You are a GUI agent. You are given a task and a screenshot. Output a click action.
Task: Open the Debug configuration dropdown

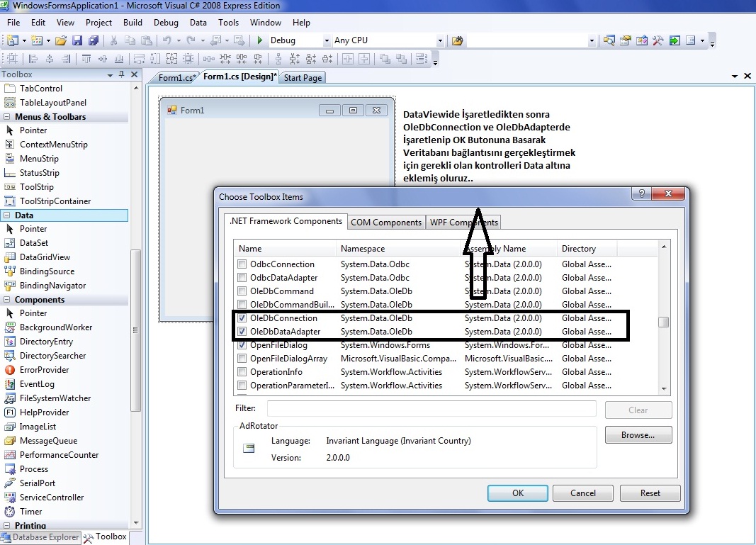click(326, 40)
